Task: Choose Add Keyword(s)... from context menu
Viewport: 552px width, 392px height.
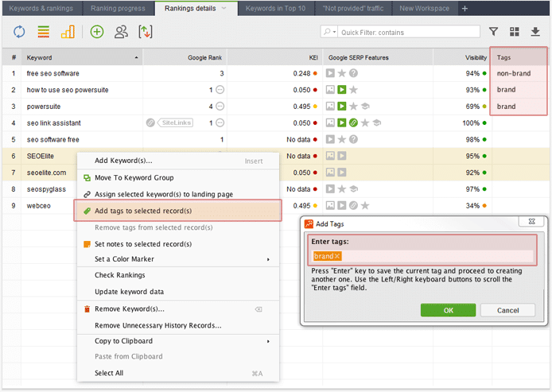Action: click(x=178, y=161)
